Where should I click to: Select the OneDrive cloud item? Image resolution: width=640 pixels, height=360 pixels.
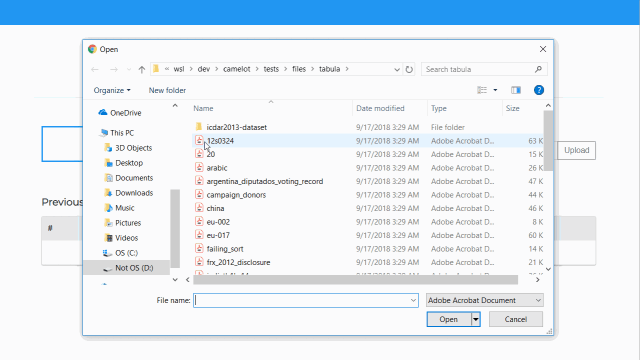point(120,113)
